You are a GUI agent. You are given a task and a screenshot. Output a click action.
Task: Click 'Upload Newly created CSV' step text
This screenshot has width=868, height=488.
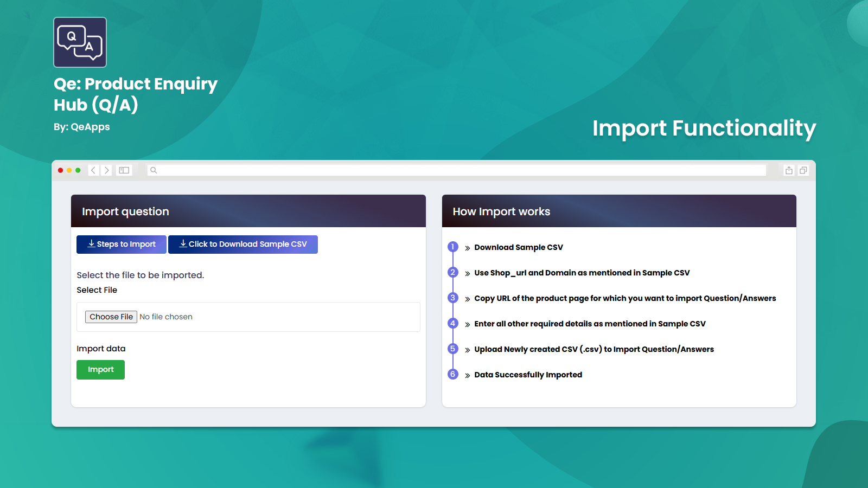594,349
